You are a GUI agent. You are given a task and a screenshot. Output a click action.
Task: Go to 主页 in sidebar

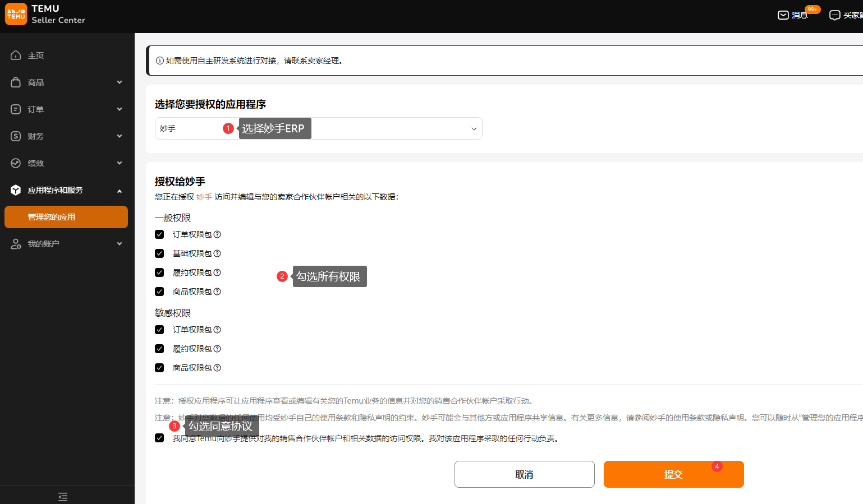point(67,56)
